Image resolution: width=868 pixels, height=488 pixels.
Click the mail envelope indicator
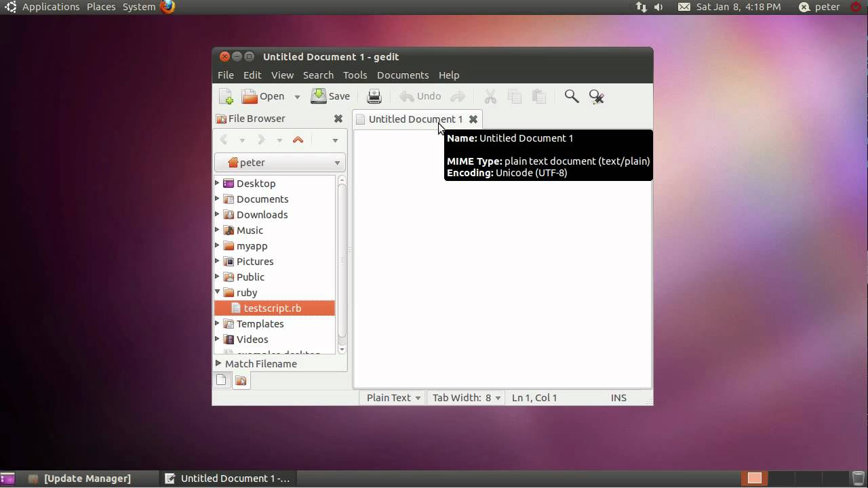tap(684, 7)
